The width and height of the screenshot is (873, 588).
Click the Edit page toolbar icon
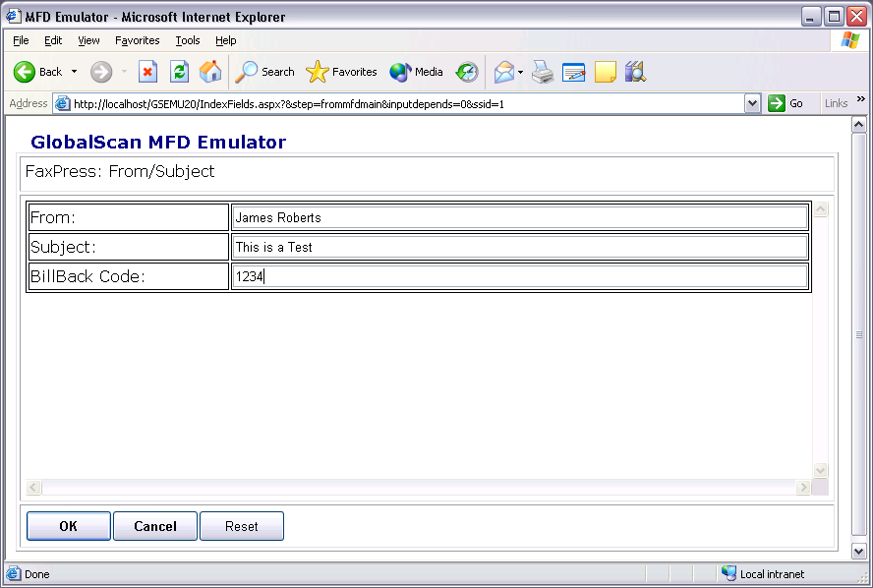tap(573, 72)
